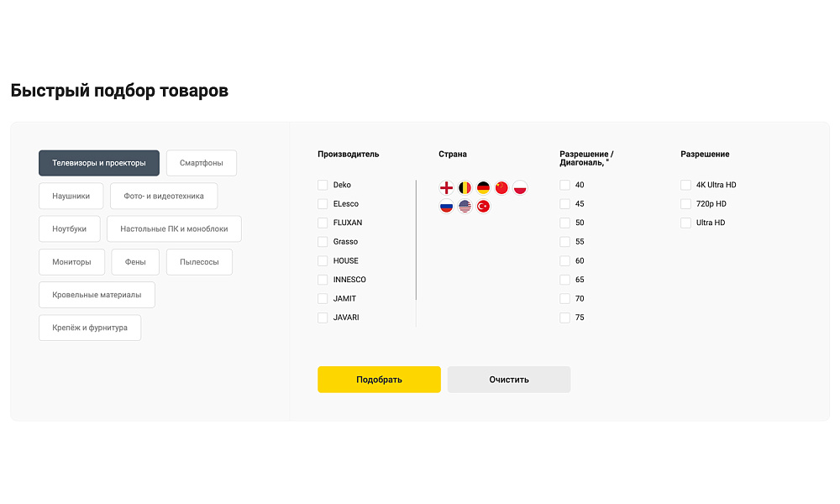Select the China flag icon

(x=501, y=188)
